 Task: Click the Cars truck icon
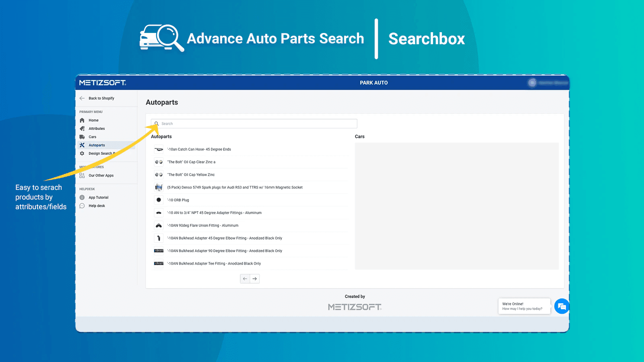pos(83,137)
